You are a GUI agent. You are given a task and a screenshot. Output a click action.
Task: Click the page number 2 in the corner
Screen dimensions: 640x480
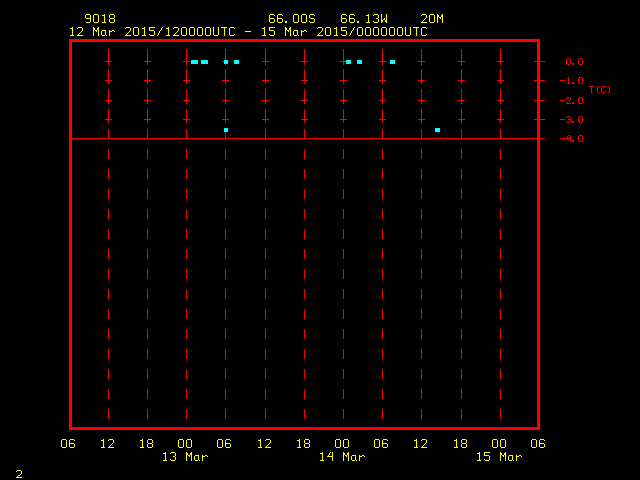point(19,474)
